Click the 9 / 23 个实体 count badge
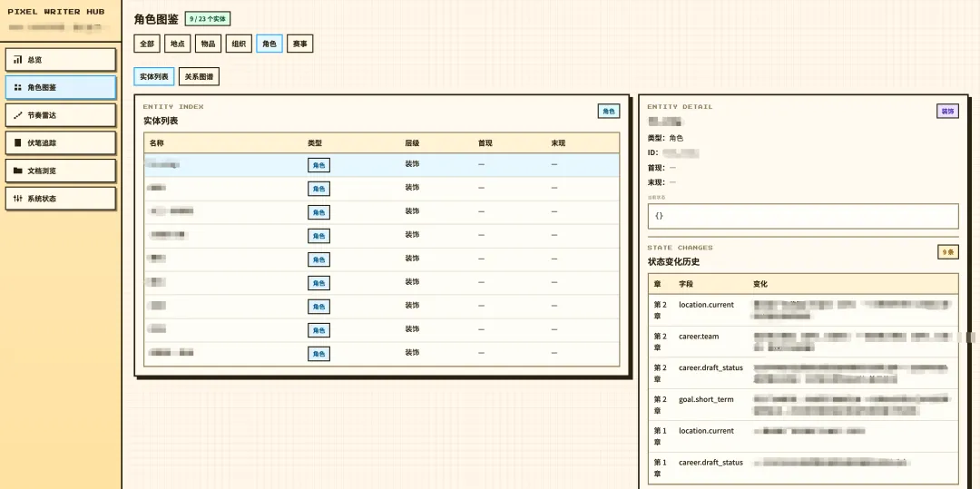This screenshot has width=980, height=489. coord(208,19)
